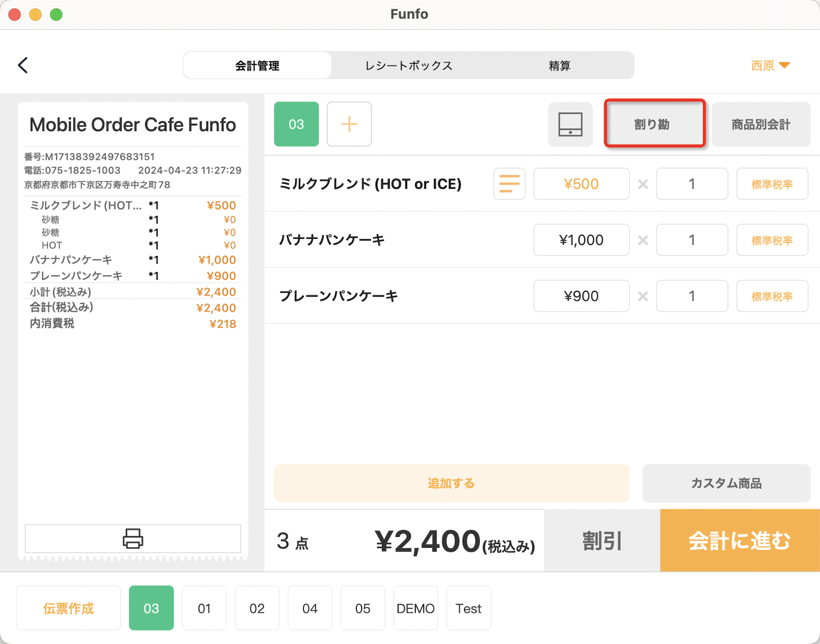Click the receipt title Mobile Order Cafe Funfo
Image resolution: width=820 pixels, height=644 pixels.
click(133, 125)
